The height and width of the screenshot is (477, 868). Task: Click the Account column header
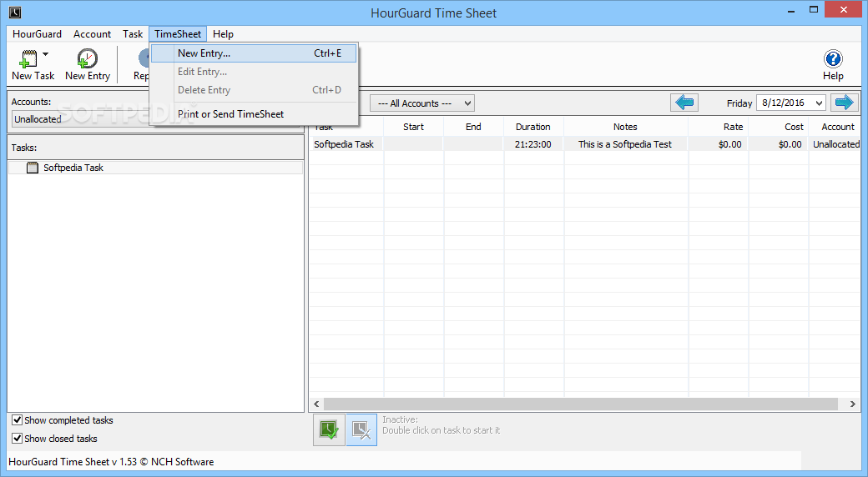(835, 127)
